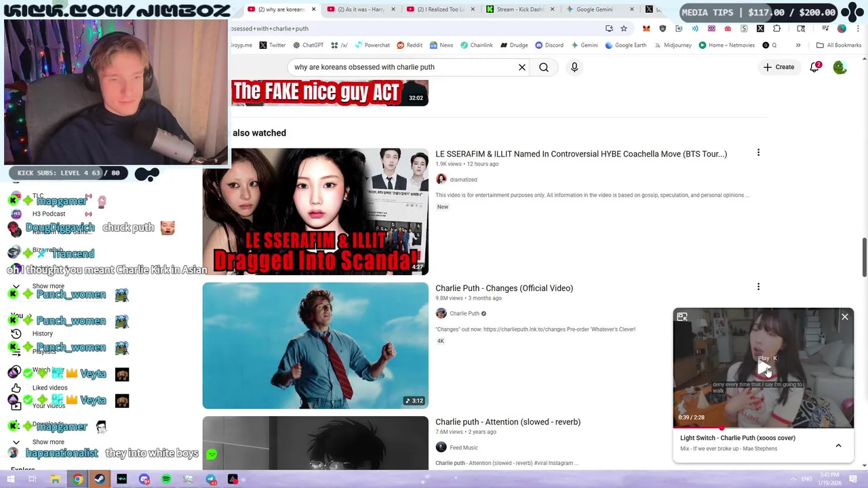The image size is (868, 488).
Task: Open Liked videos in sidebar
Action: click(x=50, y=388)
